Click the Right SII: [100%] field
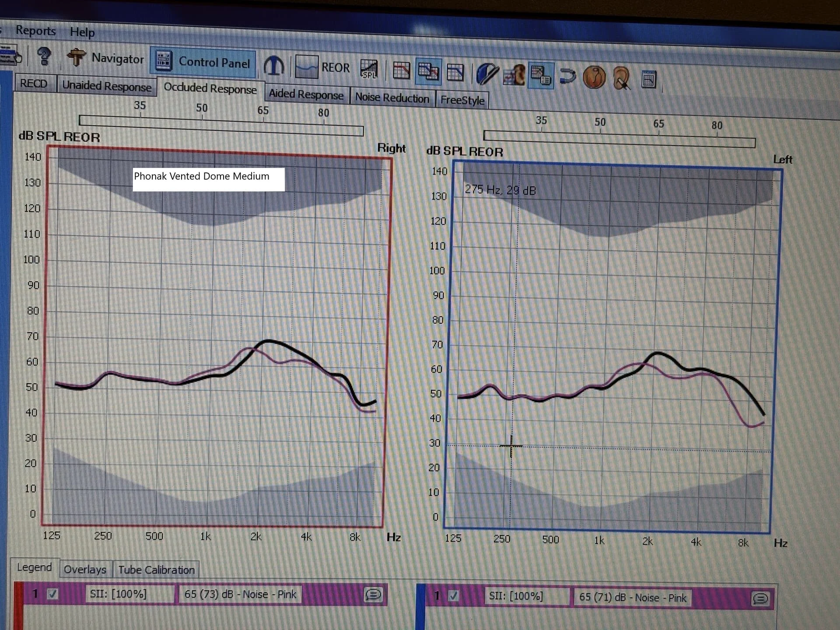840x630 pixels. coord(129,594)
